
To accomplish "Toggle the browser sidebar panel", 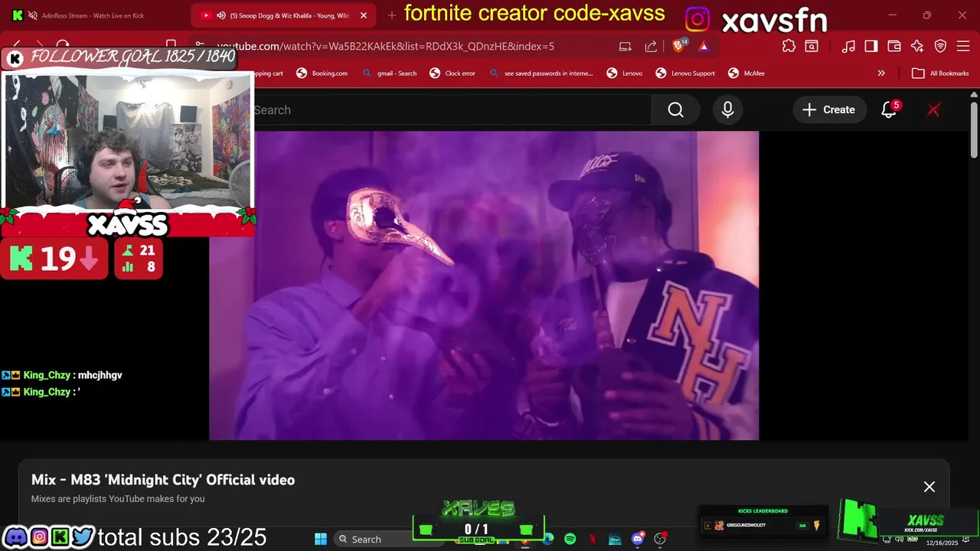I will [x=871, y=46].
